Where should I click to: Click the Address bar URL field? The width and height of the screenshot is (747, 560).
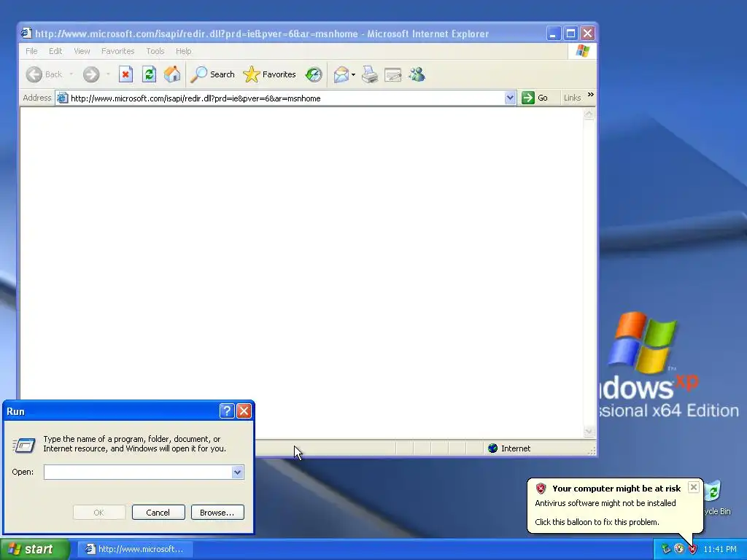[x=286, y=98]
